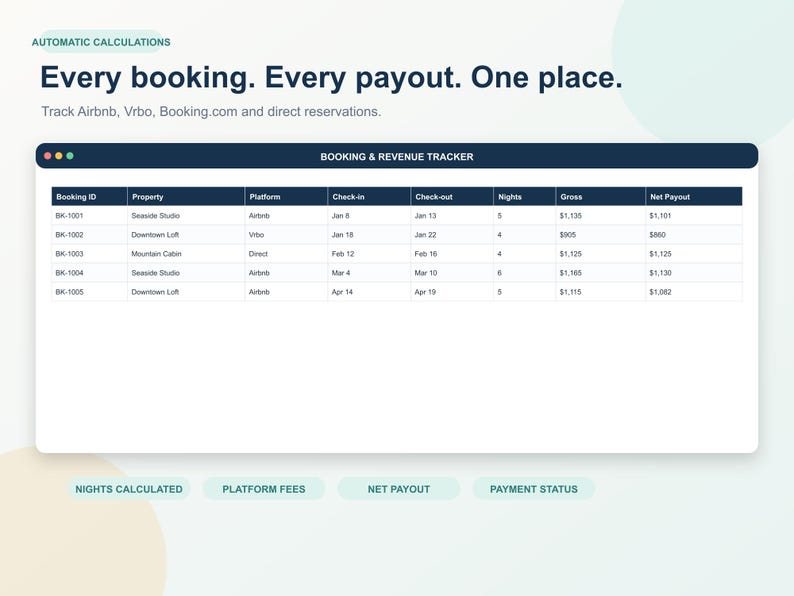Click the red close dot in tracker window
Screen dimensions: 794x596
(x=48, y=156)
